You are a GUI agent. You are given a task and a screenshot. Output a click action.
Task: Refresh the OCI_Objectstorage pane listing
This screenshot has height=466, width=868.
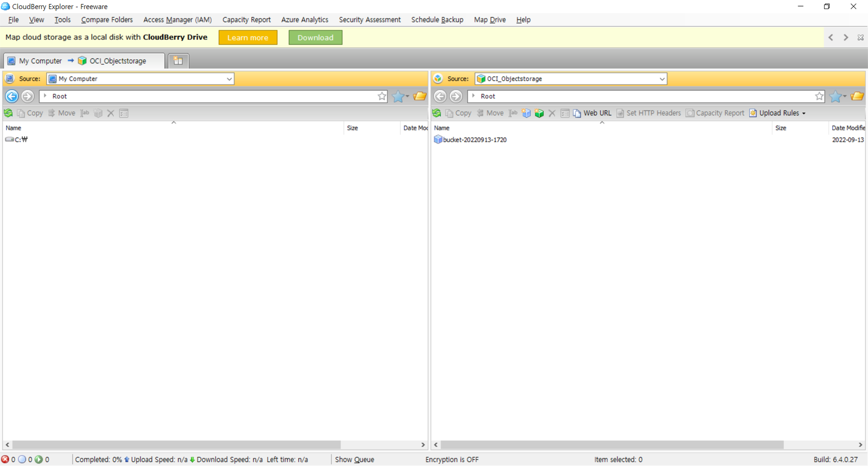[x=437, y=113]
